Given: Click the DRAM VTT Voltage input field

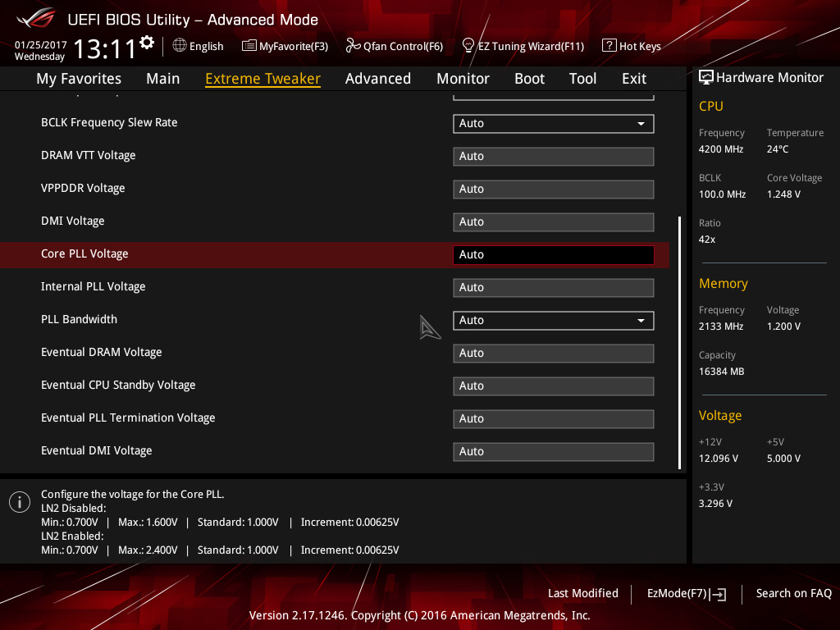Looking at the screenshot, I should click(x=554, y=157).
